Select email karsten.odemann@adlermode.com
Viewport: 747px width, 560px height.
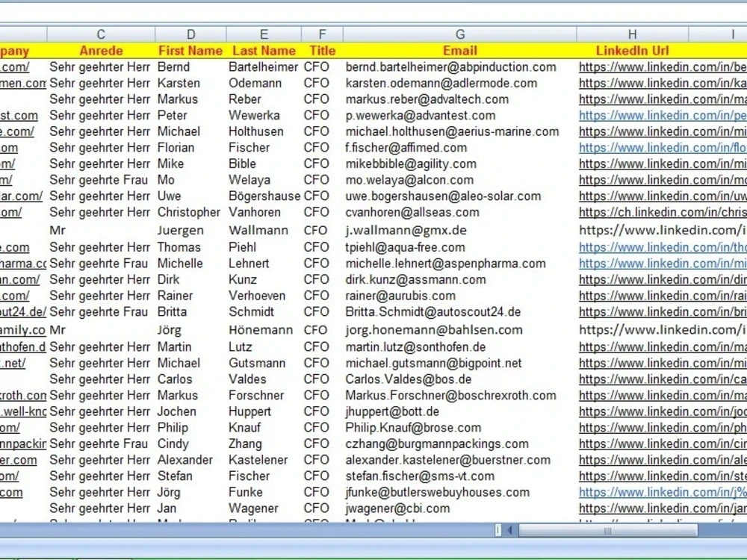point(441,84)
